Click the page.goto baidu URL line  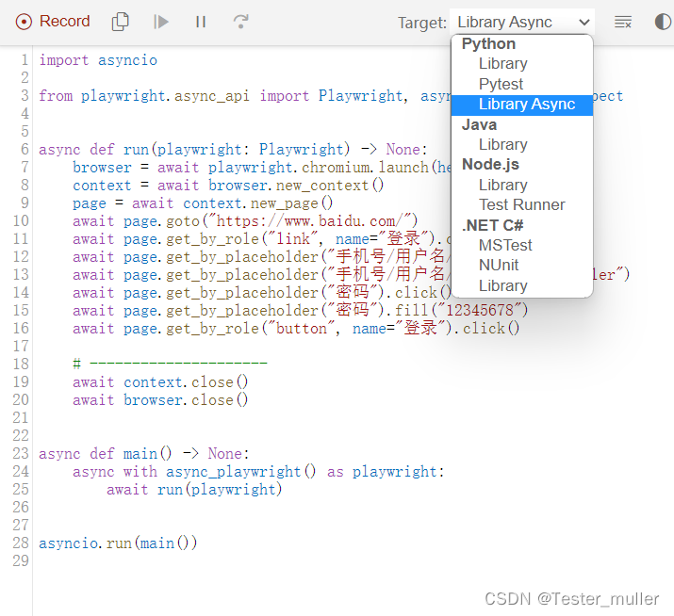pos(245,221)
